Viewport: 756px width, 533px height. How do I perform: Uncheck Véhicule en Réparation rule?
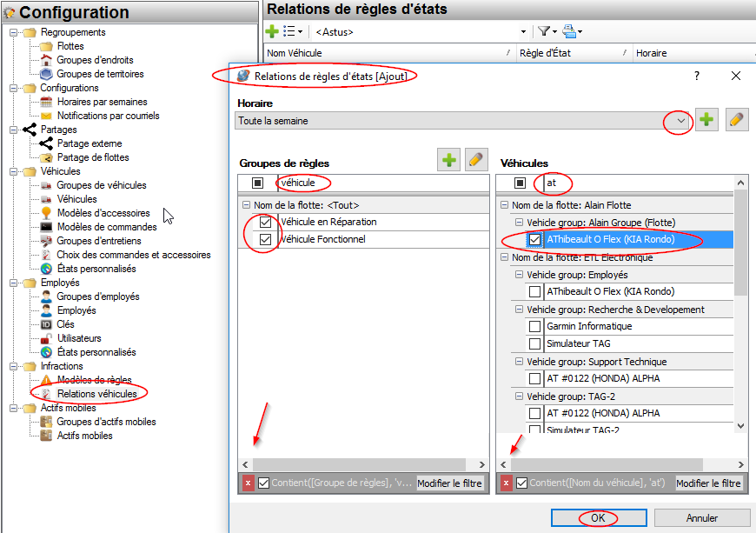tap(267, 223)
